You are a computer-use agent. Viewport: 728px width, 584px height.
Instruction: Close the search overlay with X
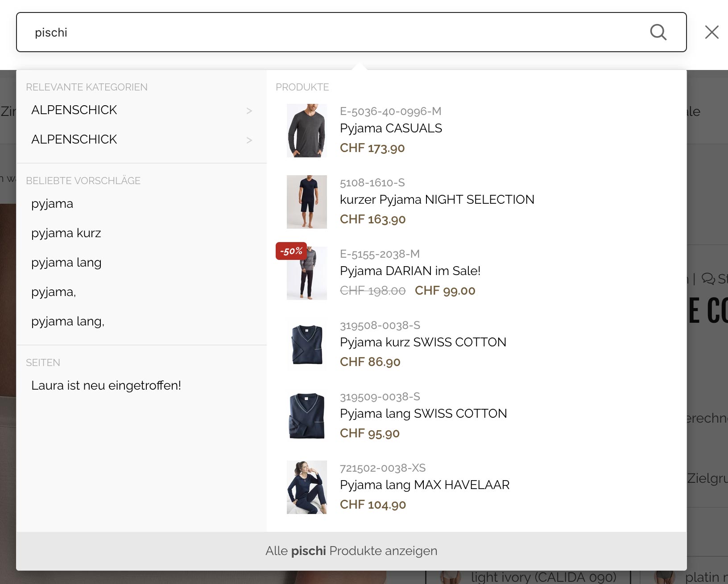711,32
